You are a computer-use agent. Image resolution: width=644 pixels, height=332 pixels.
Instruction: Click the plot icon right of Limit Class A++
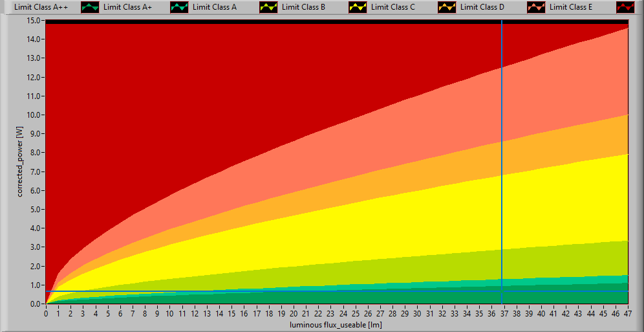[x=91, y=7]
